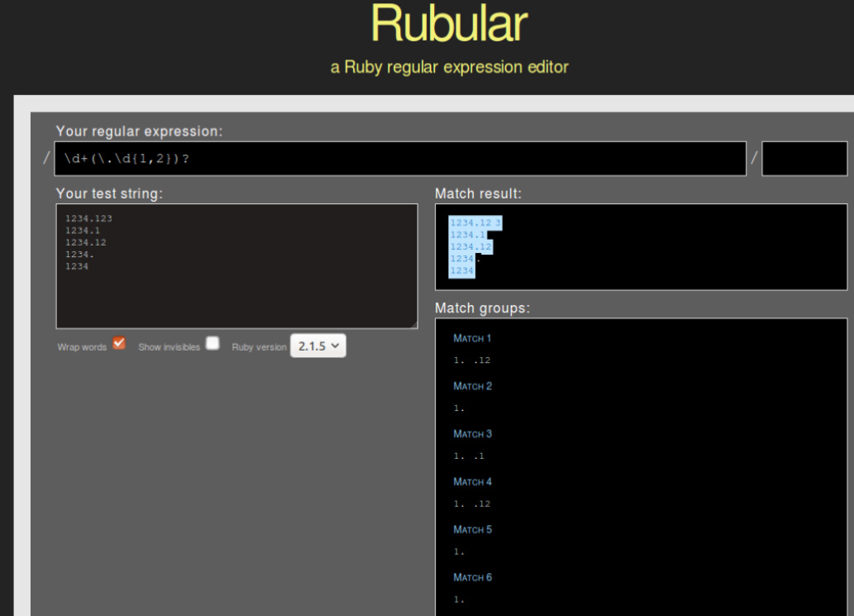This screenshot has width=854, height=616.
Task: Click inside the test string text area
Action: [x=237, y=266]
